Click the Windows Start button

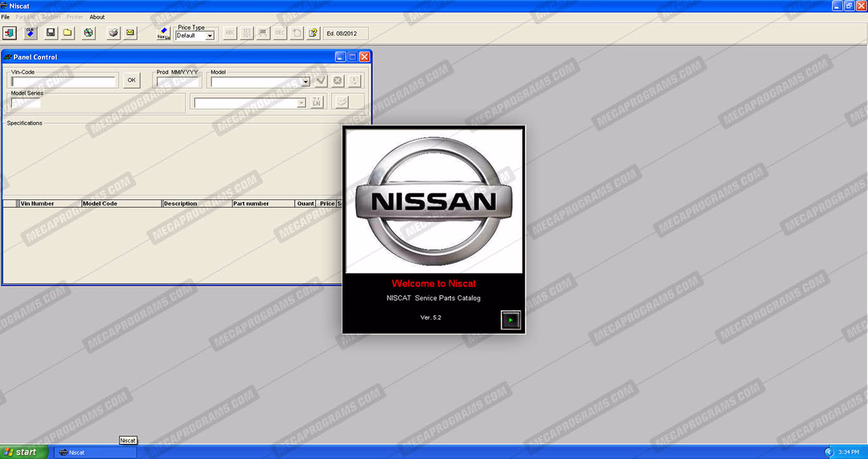24,452
